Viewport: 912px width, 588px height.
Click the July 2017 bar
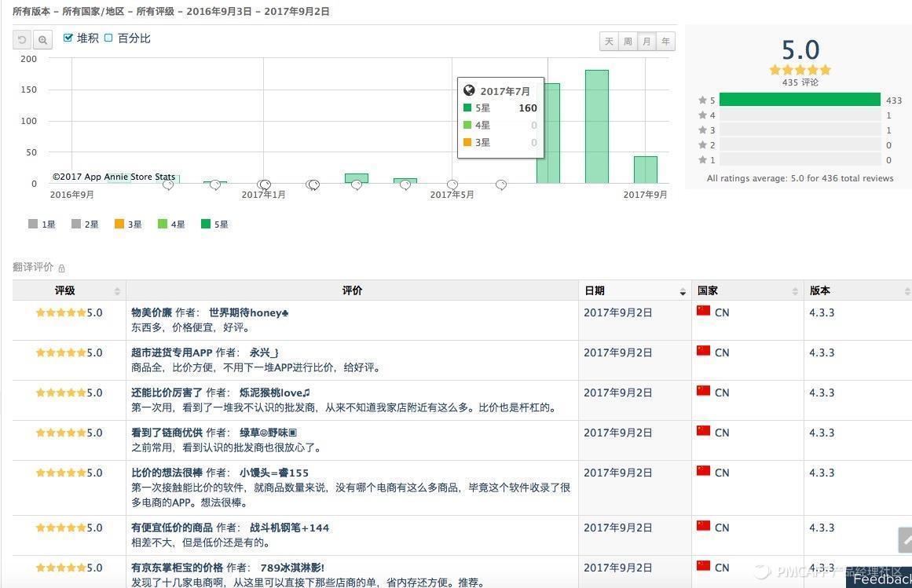[x=552, y=133]
